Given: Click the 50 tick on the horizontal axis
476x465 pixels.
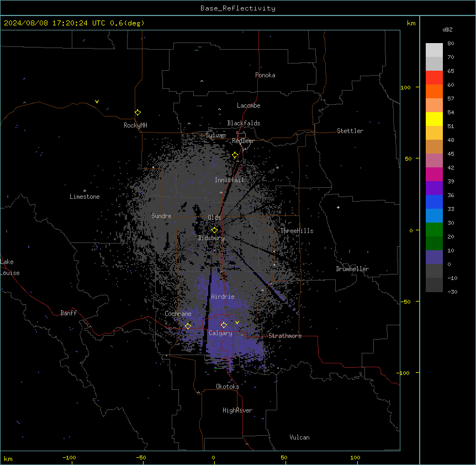Looking at the screenshot, I should pyautogui.click(x=284, y=457).
